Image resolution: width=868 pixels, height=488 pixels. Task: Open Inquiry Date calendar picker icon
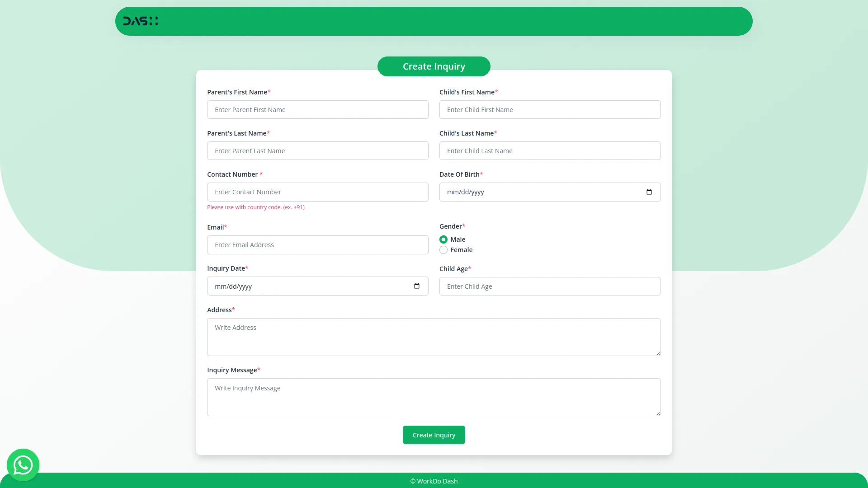[x=416, y=286]
